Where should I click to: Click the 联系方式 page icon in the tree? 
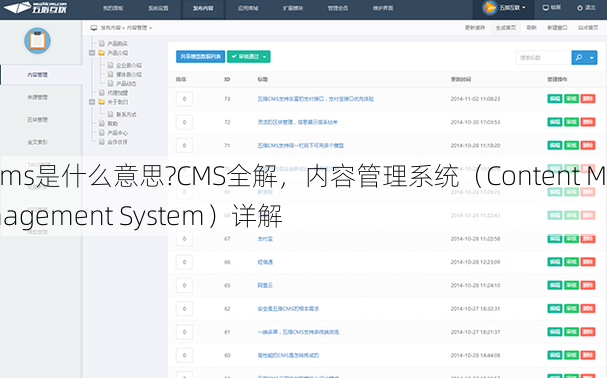110,114
